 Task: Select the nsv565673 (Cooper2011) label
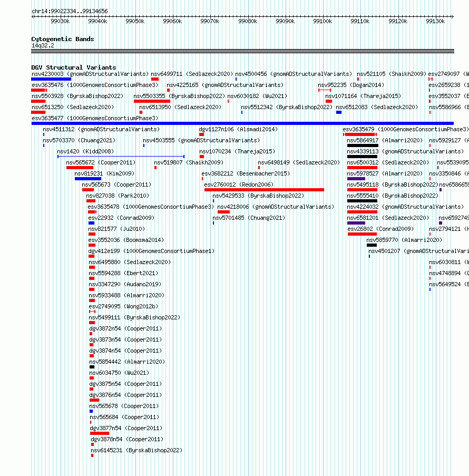click(x=116, y=184)
